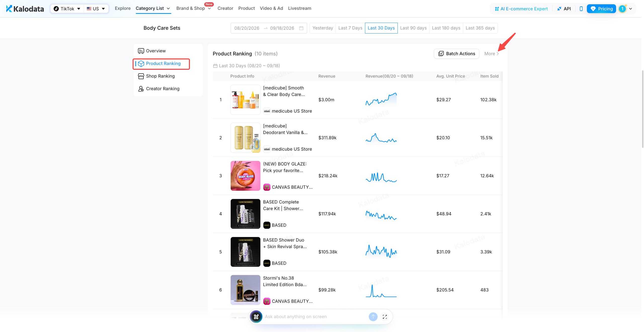The height and width of the screenshot is (332, 644).
Task: Select the Last 180 days range
Action: point(446,28)
